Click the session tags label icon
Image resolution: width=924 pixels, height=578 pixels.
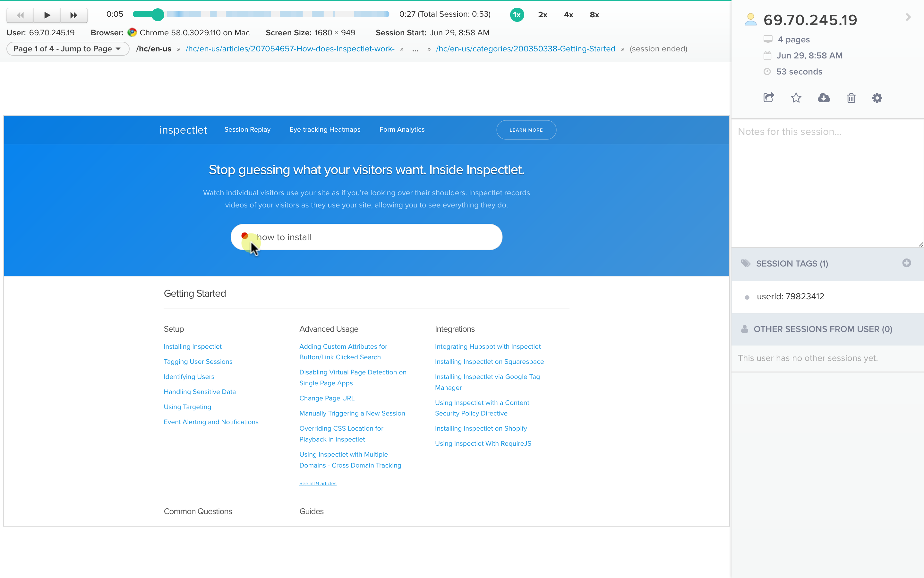[x=745, y=263]
